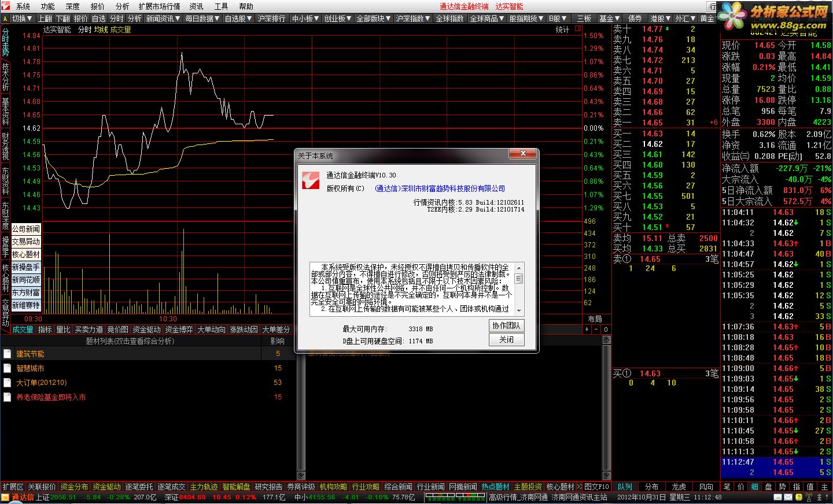Click the 布局 layout button
This screenshot has width=833, height=504.
(x=595, y=319)
